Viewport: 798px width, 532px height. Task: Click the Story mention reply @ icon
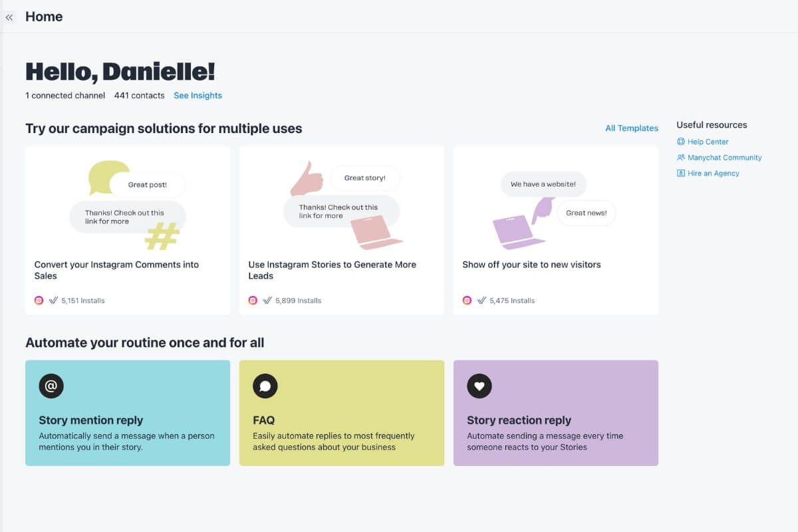[51, 386]
